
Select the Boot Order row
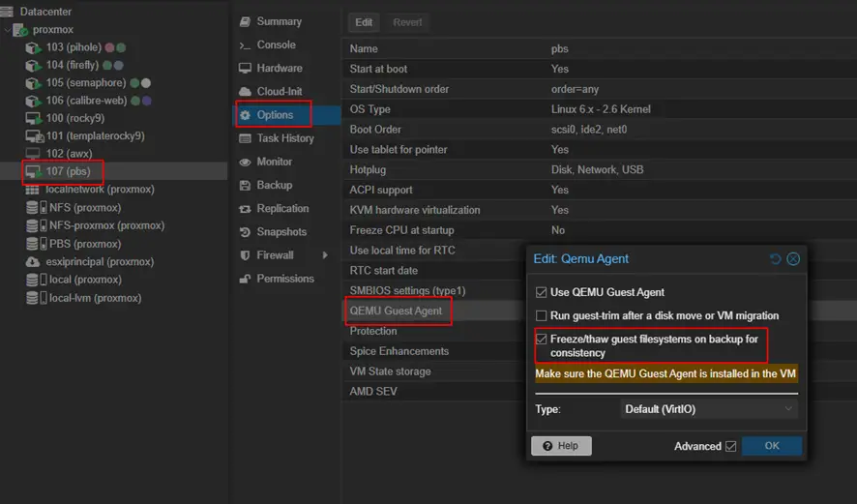click(600, 130)
